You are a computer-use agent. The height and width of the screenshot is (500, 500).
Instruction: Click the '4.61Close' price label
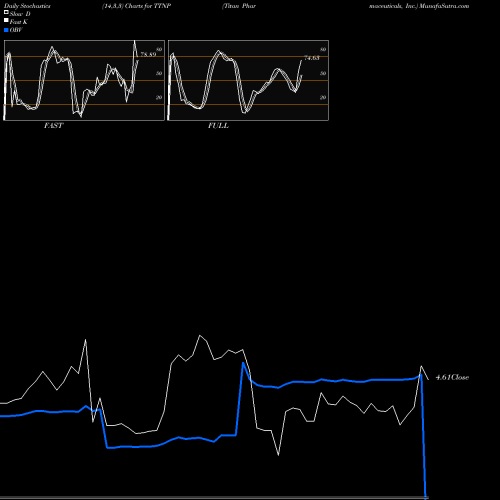tap(452, 377)
